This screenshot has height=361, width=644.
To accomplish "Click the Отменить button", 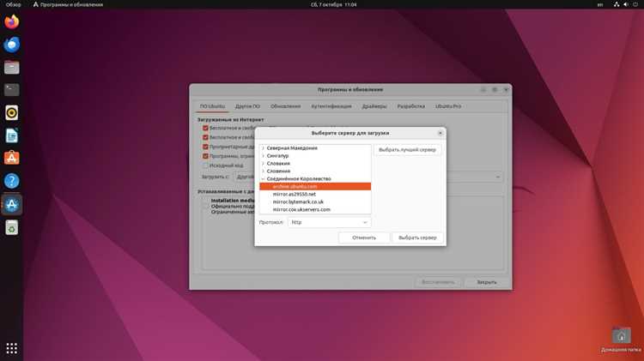I will pyautogui.click(x=364, y=238).
